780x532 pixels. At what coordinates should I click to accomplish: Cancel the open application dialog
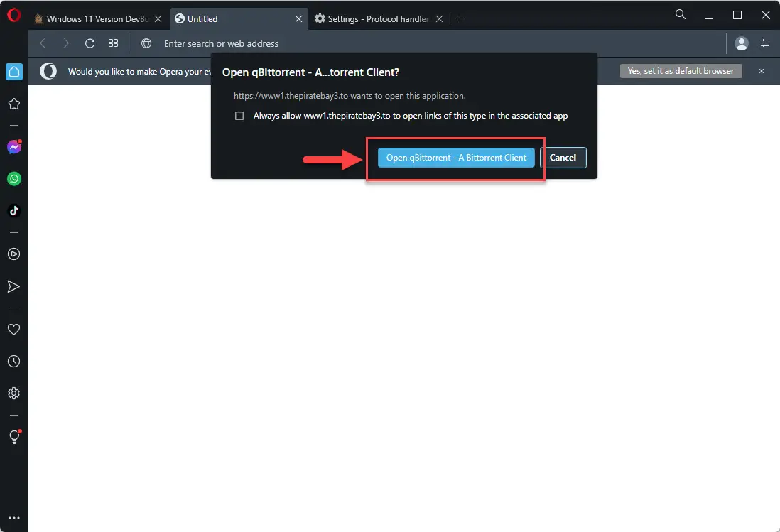(563, 158)
